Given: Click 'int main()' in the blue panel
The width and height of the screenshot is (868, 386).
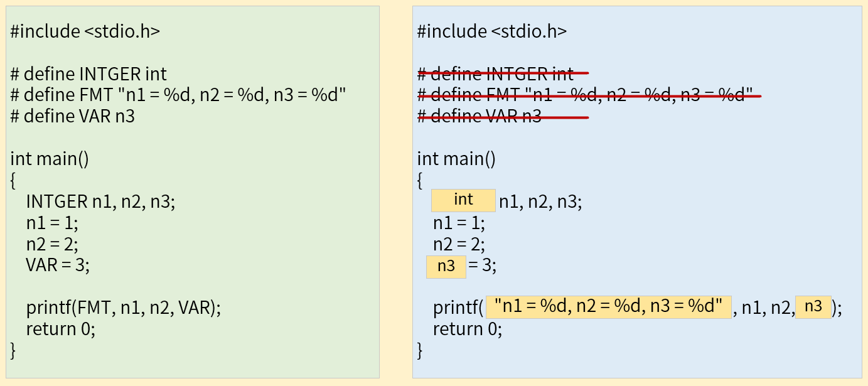Looking at the screenshot, I should click(457, 159).
